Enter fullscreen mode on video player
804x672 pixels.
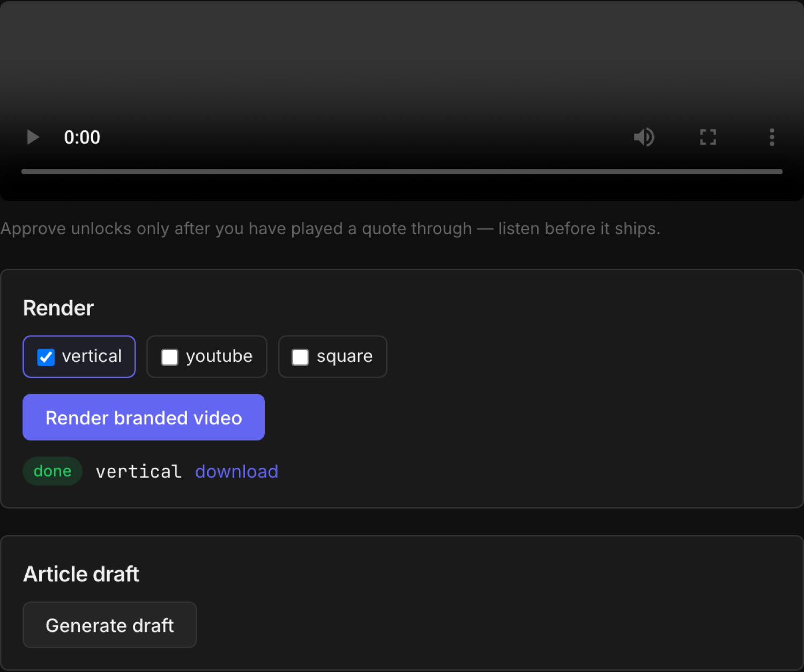(x=708, y=137)
